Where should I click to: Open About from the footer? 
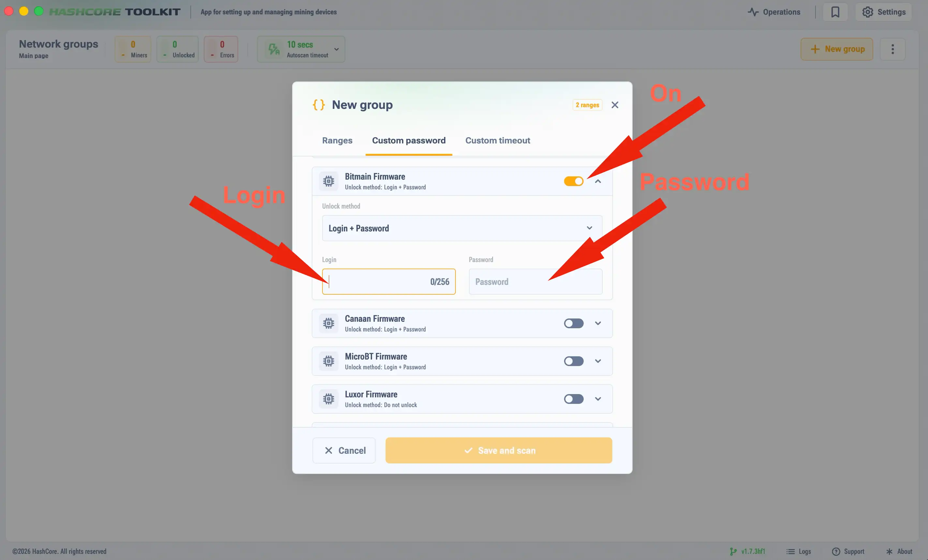coord(899,551)
